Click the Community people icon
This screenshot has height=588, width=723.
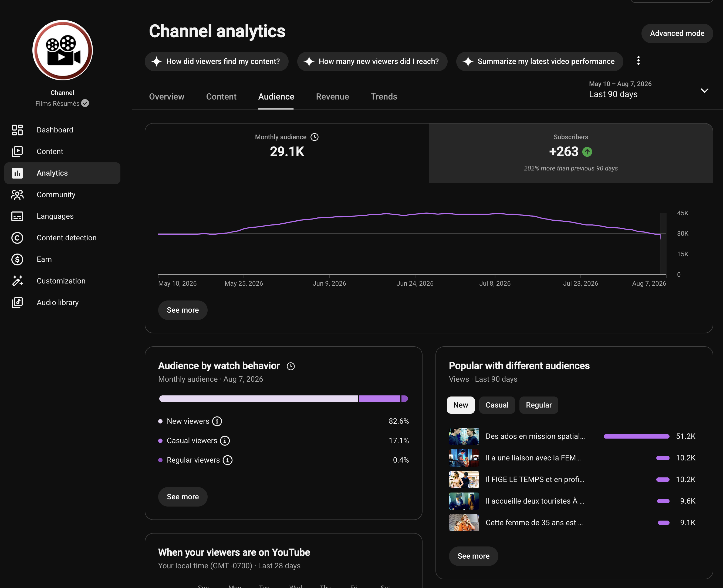click(17, 194)
